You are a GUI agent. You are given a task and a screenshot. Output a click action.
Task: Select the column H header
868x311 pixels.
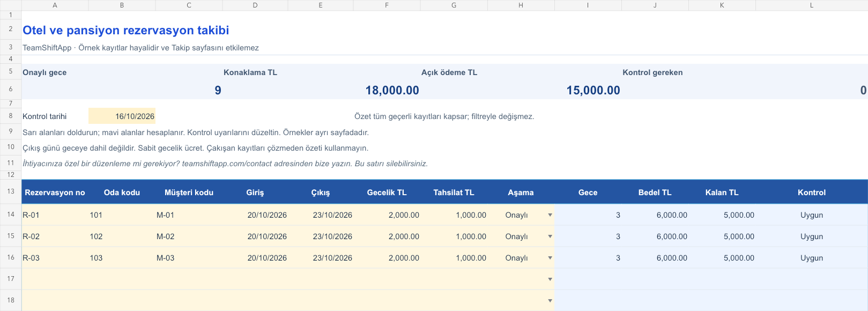(521, 5)
